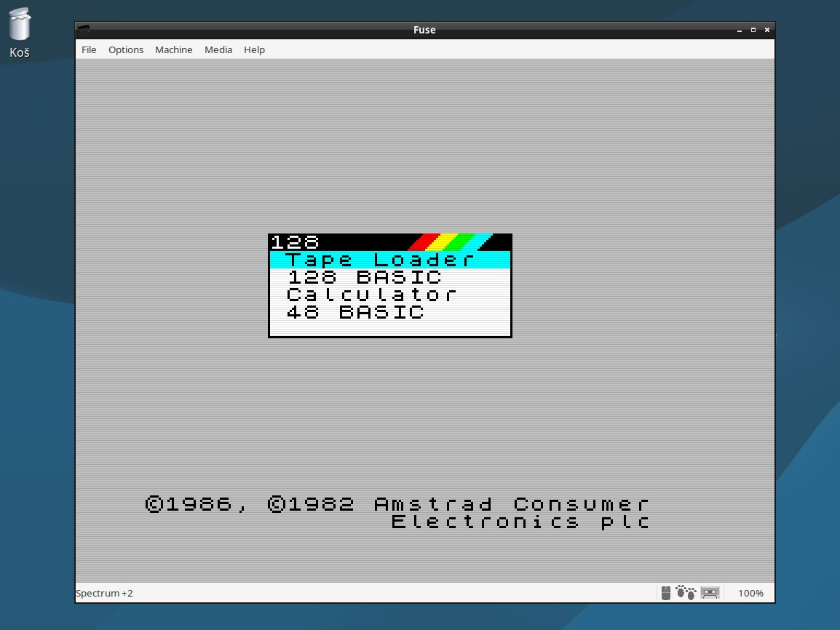Open the File menu

tap(89, 49)
